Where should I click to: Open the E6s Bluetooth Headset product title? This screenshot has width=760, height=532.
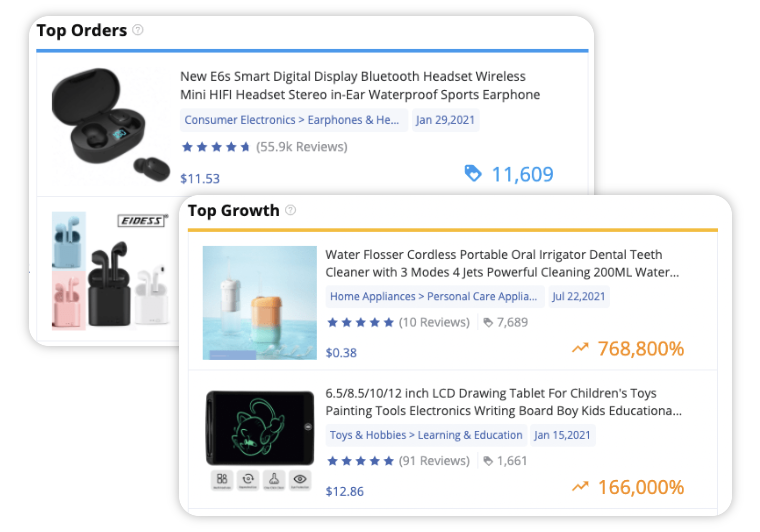(x=360, y=85)
